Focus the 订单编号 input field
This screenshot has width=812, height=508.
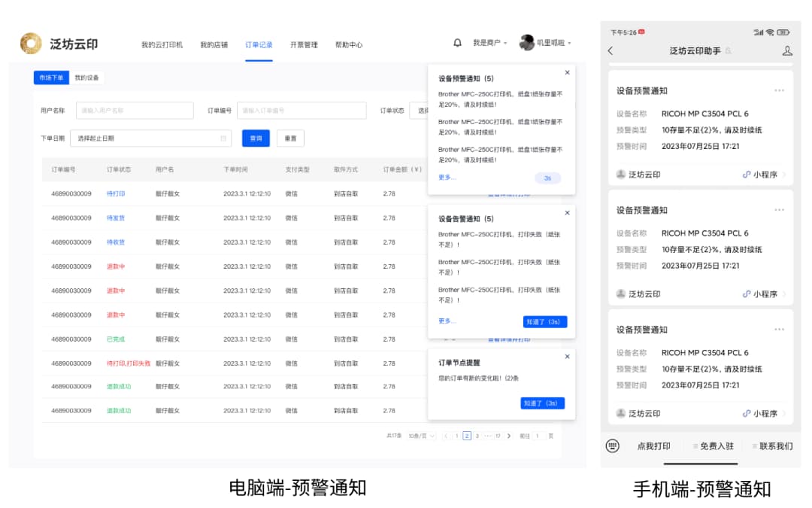tap(301, 111)
